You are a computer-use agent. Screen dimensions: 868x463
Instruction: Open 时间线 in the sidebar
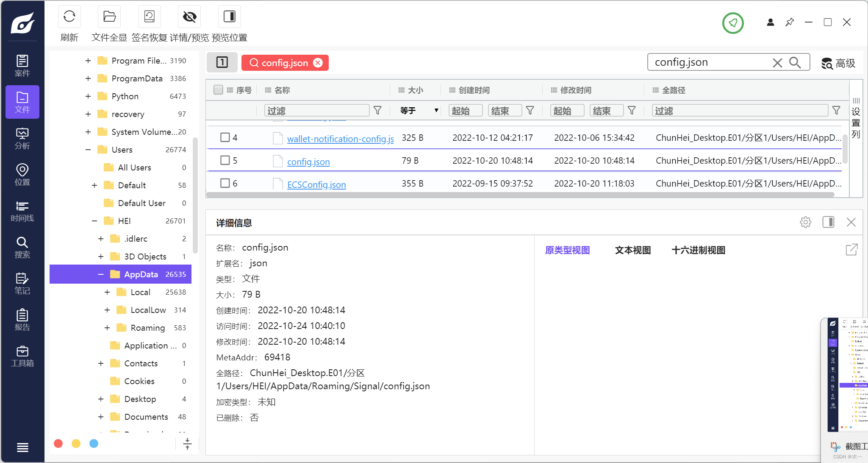pos(22,211)
